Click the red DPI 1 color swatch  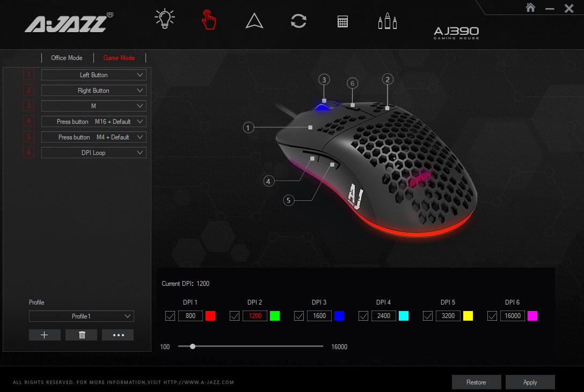click(x=210, y=316)
